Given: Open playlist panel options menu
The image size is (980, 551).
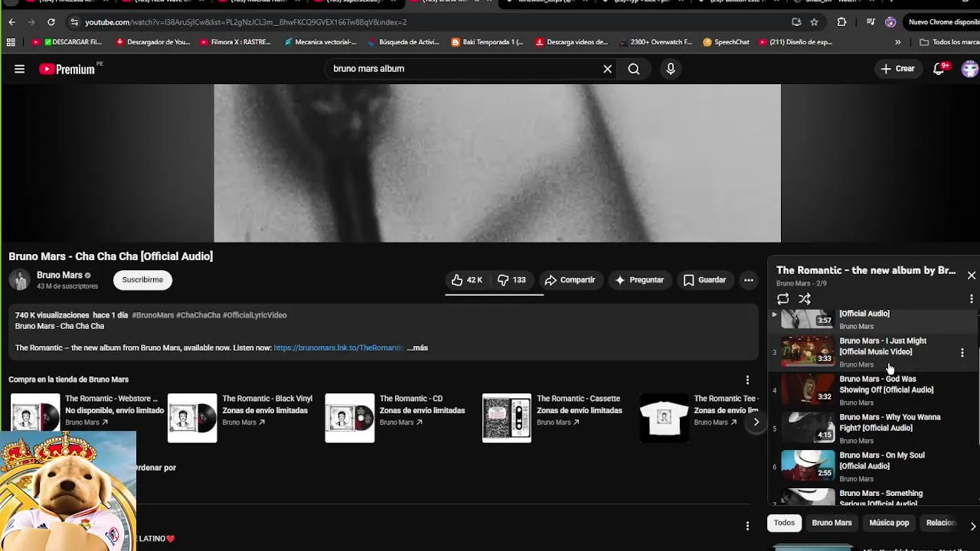Looking at the screenshot, I should (x=971, y=298).
